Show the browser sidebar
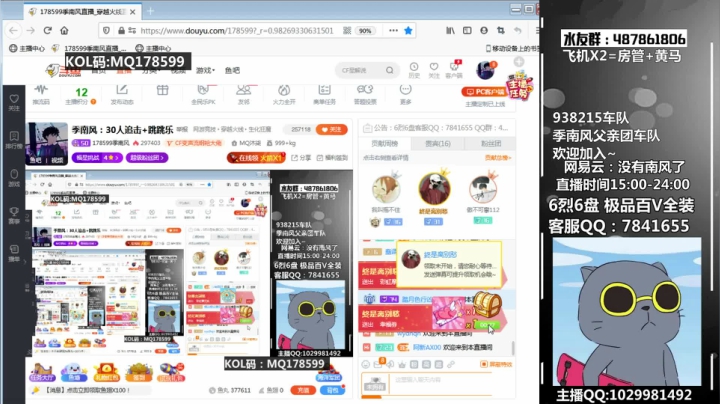The image size is (720, 404). (x=467, y=30)
